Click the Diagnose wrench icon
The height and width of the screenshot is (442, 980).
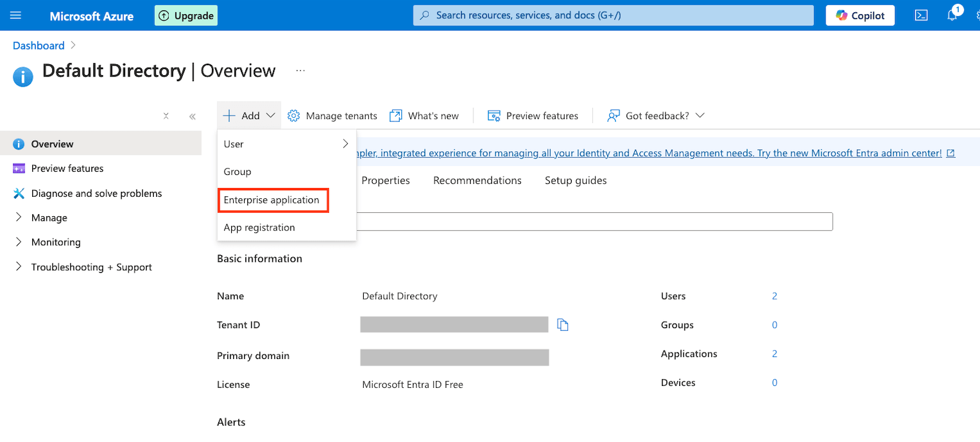click(x=19, y=194)
